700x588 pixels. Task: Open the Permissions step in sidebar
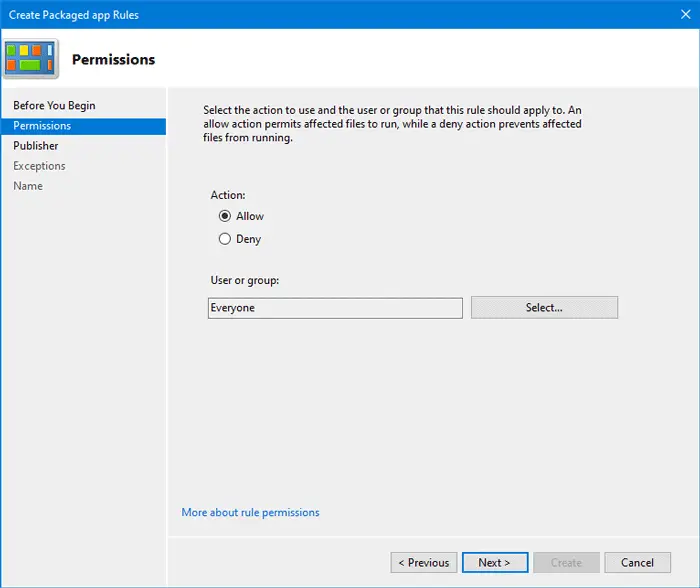coord(83,126)
